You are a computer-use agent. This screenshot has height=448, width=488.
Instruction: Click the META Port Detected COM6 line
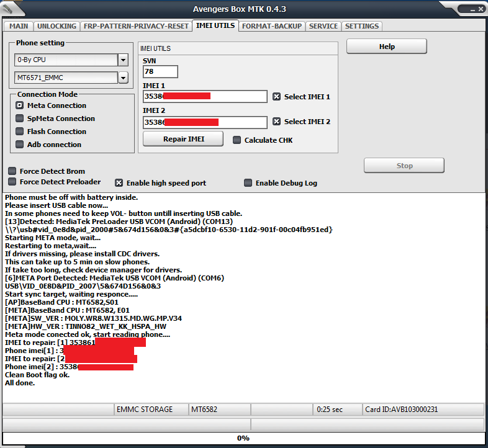[x=114, y=278]
